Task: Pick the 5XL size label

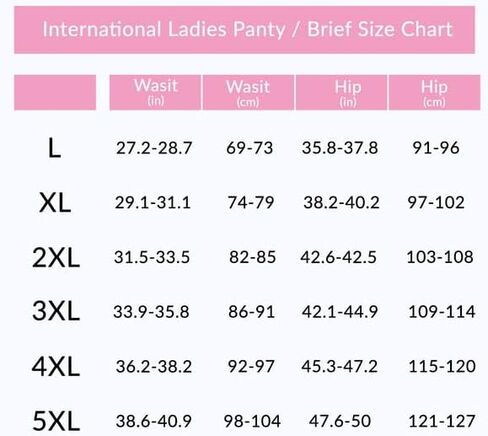Action: click(x=56, y=421)
